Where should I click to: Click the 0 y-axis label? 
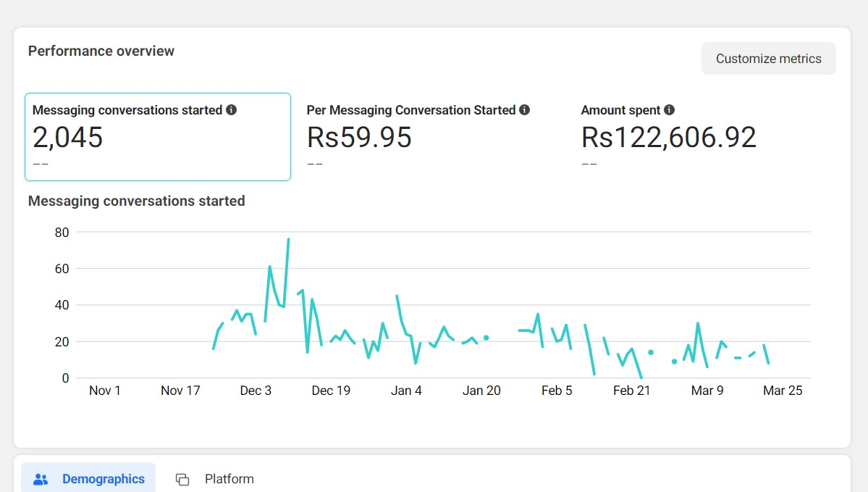pos(65,378)
